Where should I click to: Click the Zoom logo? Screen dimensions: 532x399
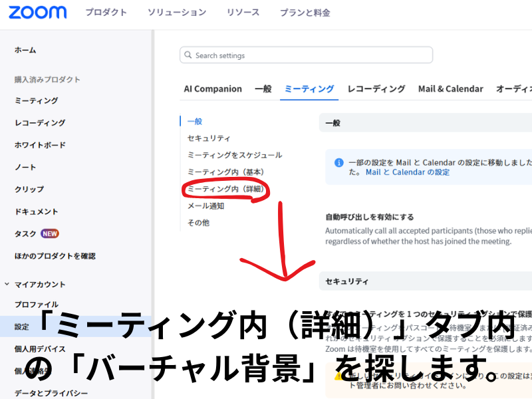point(38,13)
